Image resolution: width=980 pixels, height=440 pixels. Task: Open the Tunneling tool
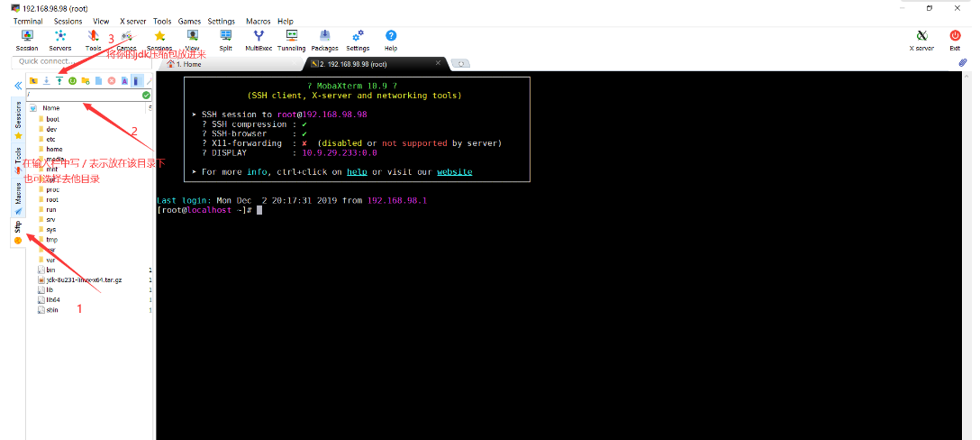click(291, 39)
